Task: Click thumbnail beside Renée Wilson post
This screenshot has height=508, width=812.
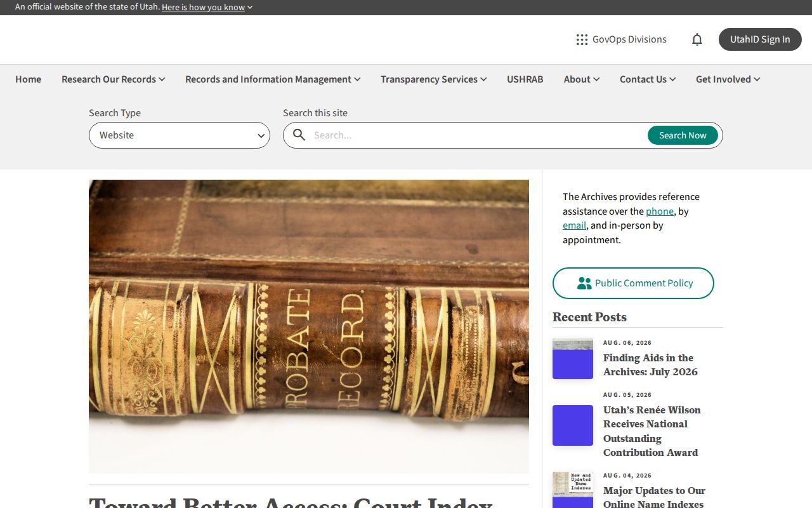Action: [573, 425]
